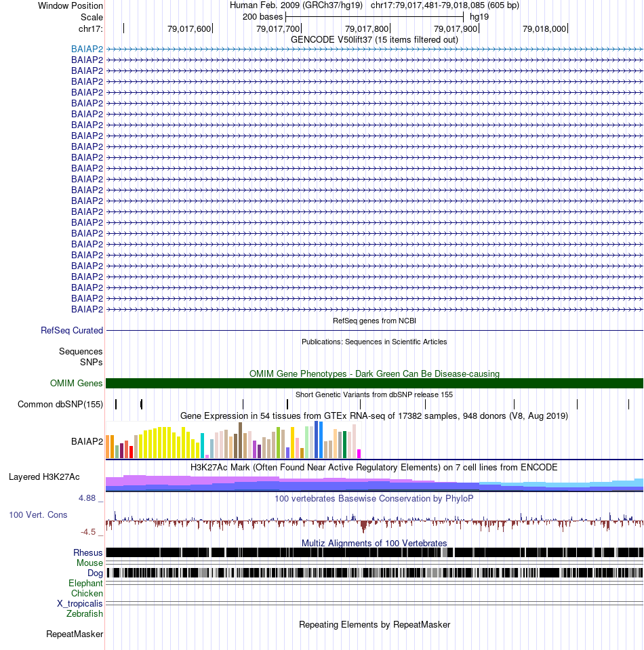Click the 'Window Position' track label

(70, 6)
